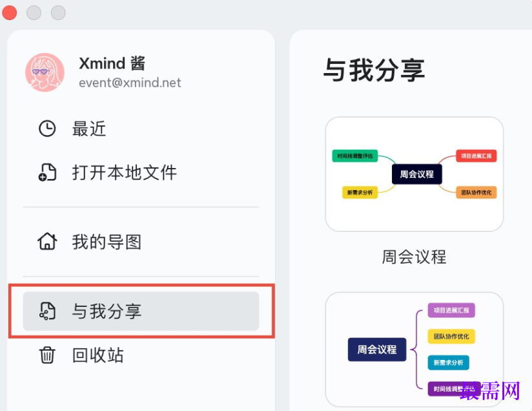This screenshot has height=411, width=532.
Task: Click the file-plus icon for 打开本地文件
Action: [47, 173]
